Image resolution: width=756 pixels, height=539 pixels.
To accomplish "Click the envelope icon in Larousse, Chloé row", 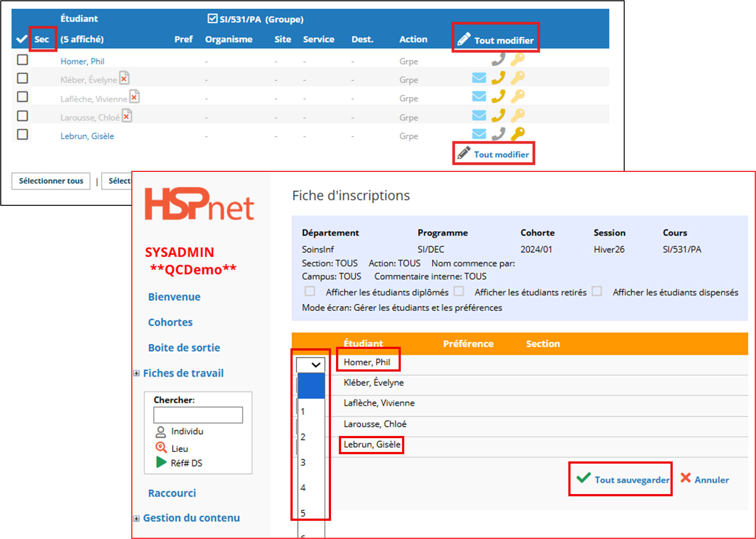I will point(479,116).
